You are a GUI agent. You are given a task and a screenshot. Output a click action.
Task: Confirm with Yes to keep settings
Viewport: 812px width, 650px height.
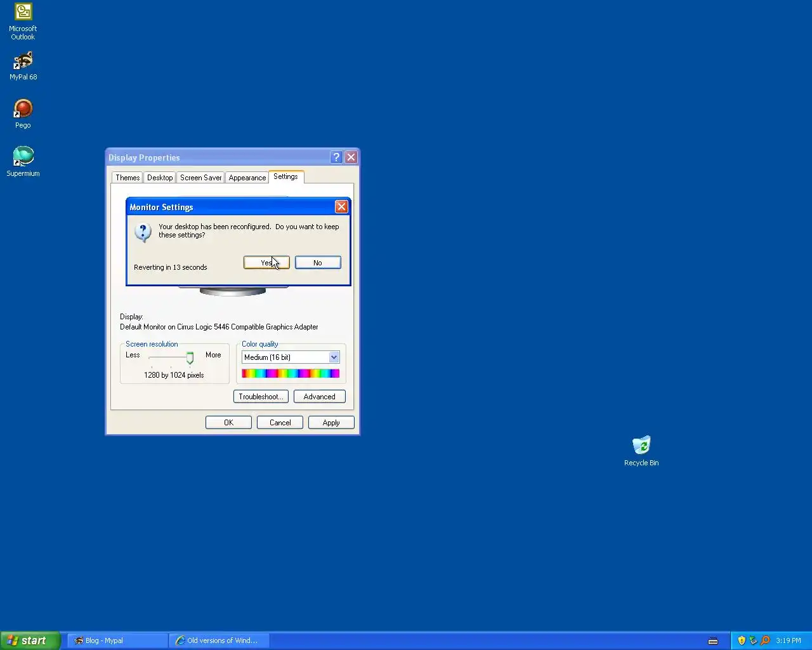[x=266, y=263]
